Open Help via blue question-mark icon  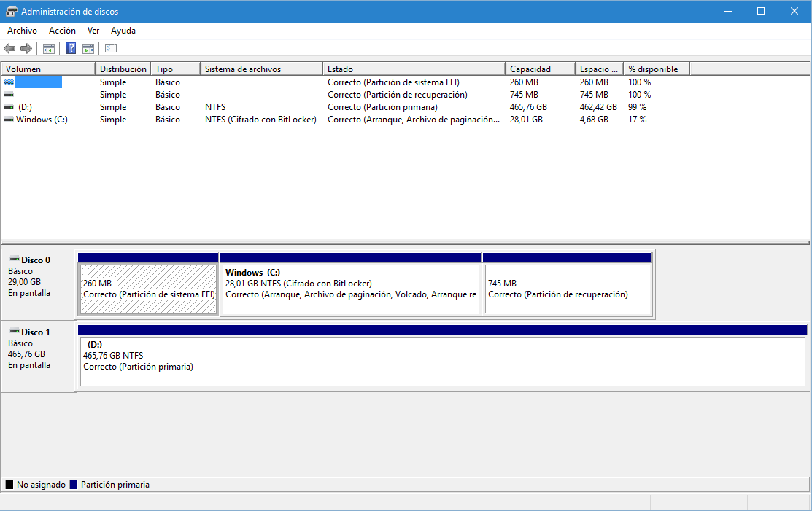[71, 49]
